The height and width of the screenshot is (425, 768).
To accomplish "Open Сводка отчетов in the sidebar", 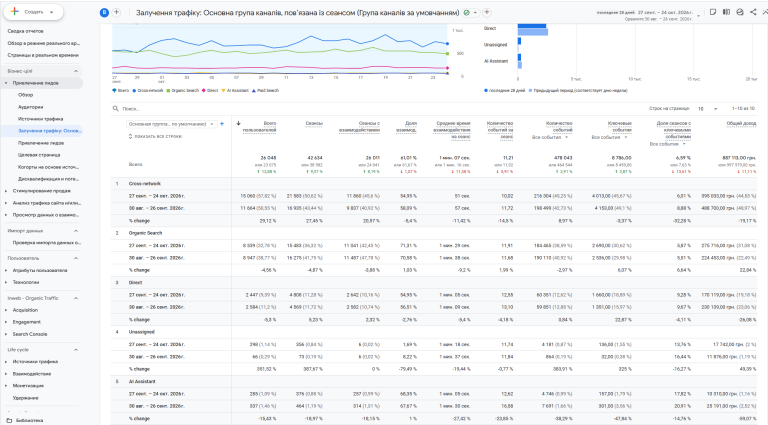I will [25, 31].
